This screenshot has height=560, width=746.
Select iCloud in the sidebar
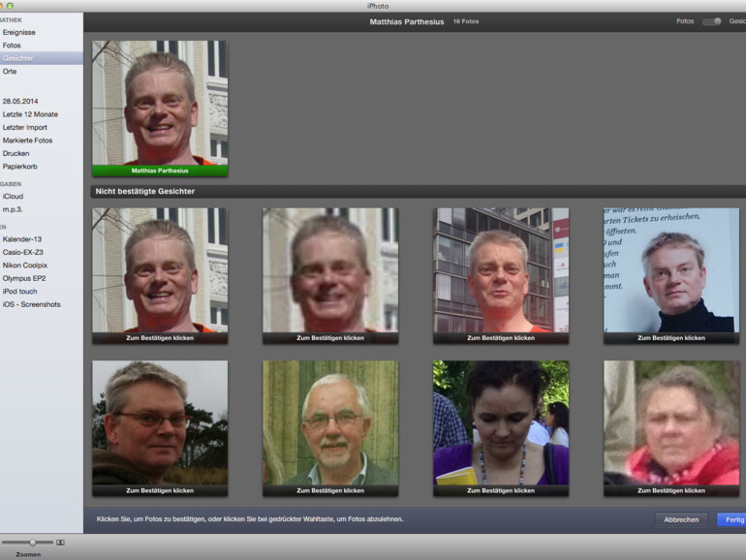13,196
